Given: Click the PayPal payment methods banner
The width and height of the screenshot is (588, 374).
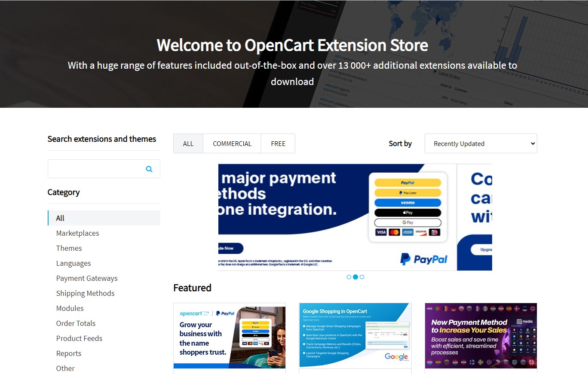Looking at the screenshot, I should coord(337,217).
